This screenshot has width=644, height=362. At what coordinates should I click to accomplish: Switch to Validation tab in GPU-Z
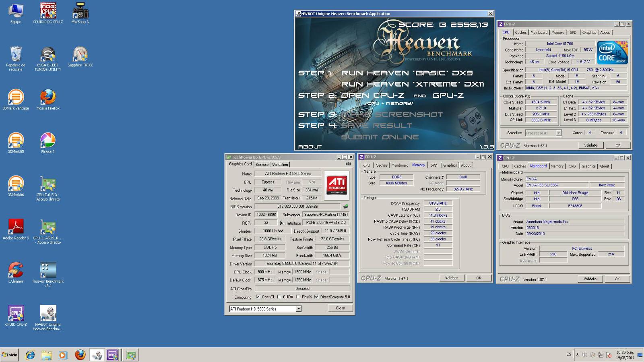pos(280,164)
